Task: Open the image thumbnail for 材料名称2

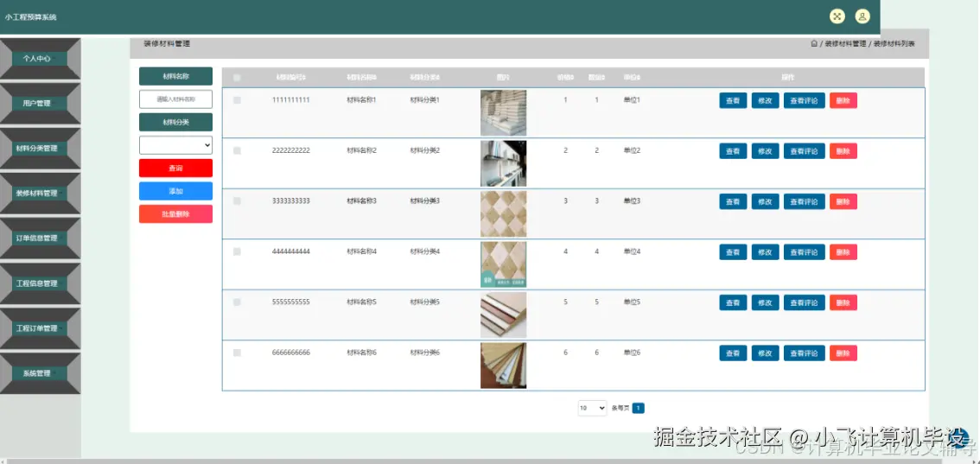Action: 503,163
